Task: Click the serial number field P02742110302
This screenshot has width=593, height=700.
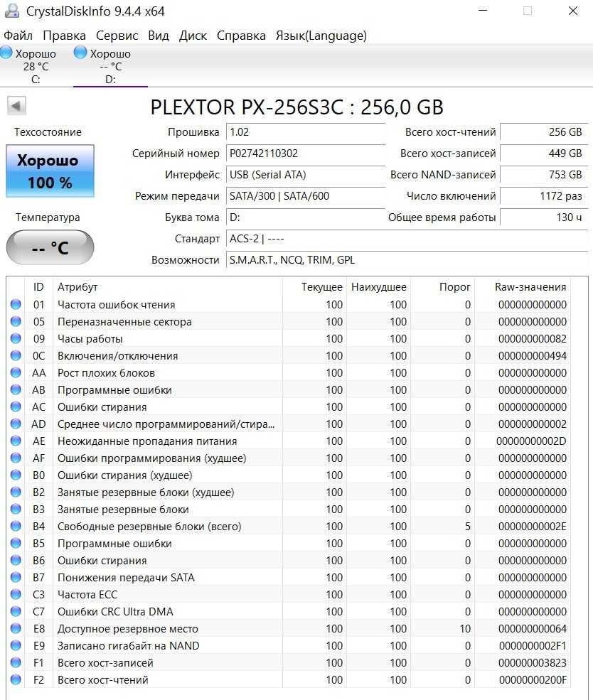Action: pyautogui.click(x=306, y=154)
